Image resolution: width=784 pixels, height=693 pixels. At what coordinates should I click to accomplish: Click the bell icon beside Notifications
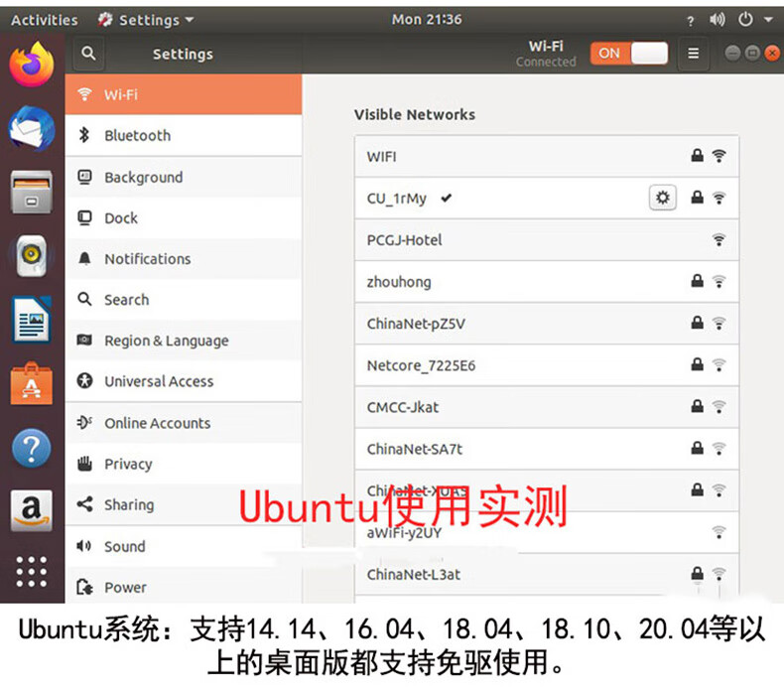(84, 259)
